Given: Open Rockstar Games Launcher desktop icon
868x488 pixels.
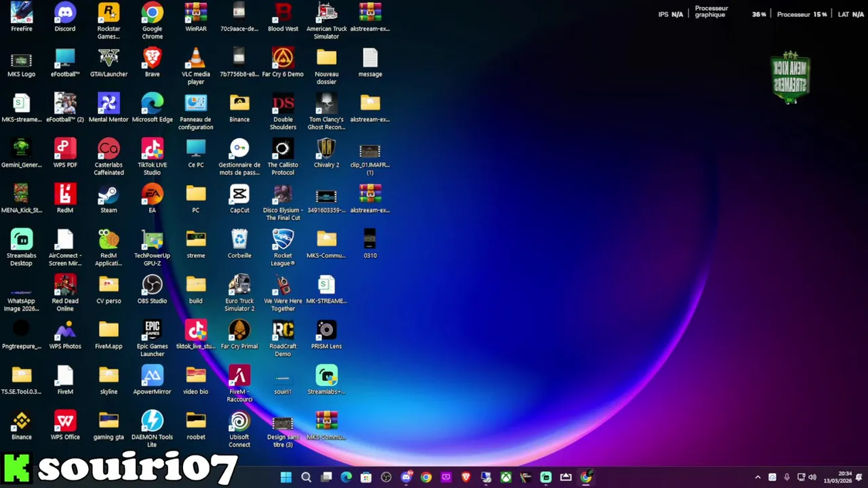Looking at the screenshot, I should (x=108, y=21).
